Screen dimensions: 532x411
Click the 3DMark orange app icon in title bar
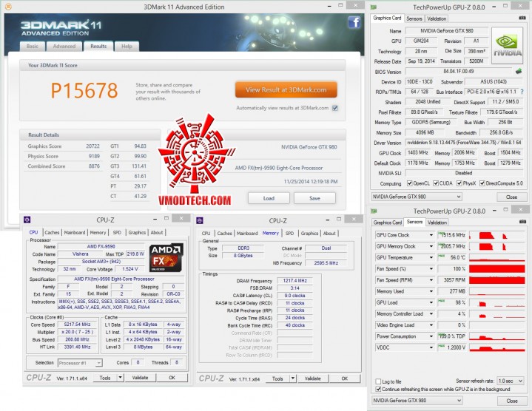click(x=8, y=7)
